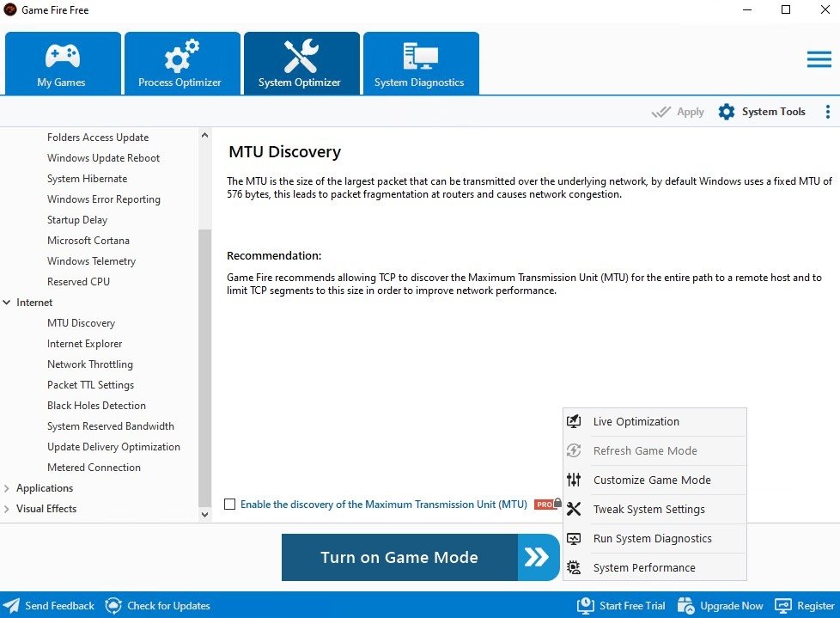Open Packet TTL Settings

[90, 385]
